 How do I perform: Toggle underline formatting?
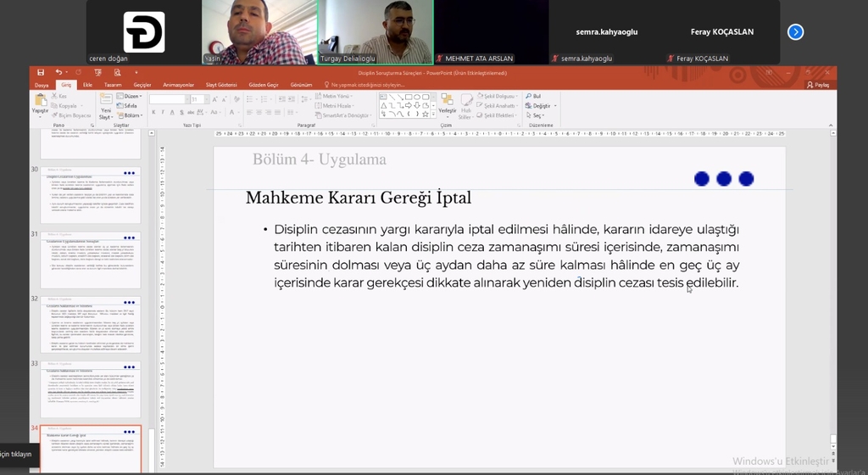click(x=172, y=112)
